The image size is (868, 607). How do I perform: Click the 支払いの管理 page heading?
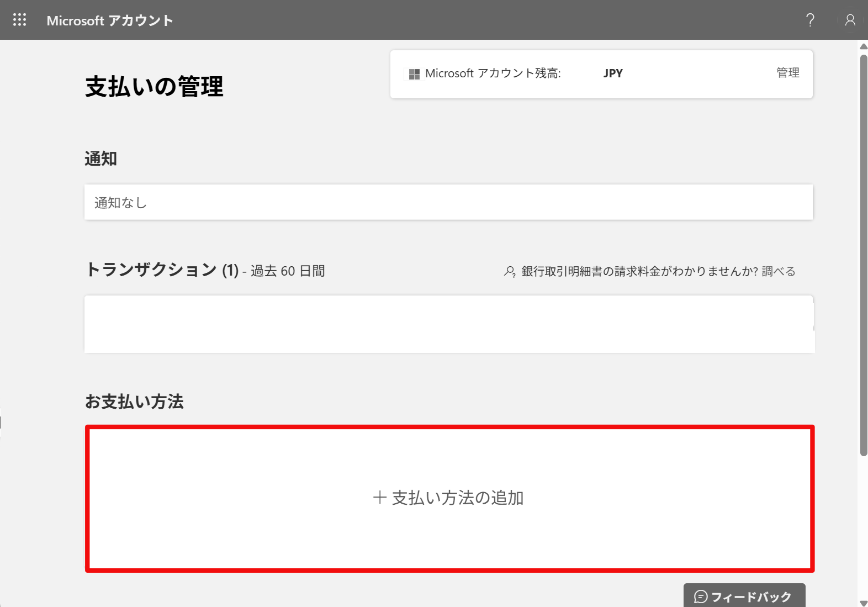click(154, 87)
